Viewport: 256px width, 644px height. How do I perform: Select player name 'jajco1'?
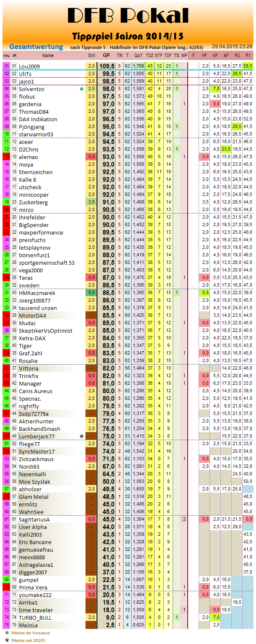point(26,81)
